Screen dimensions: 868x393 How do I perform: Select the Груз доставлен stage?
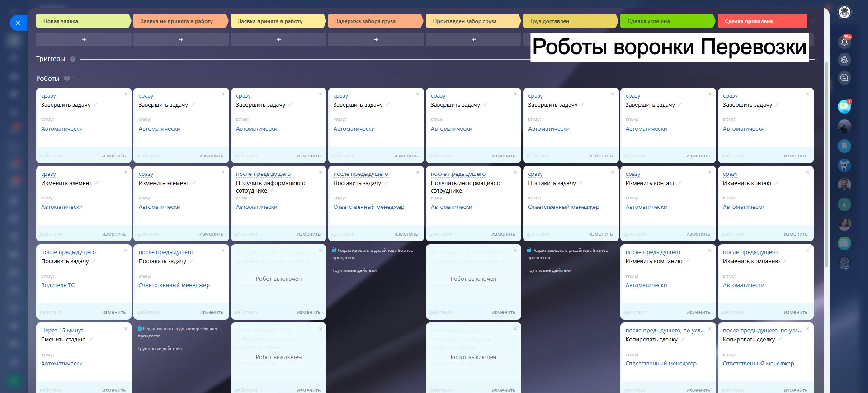[571, 21]
